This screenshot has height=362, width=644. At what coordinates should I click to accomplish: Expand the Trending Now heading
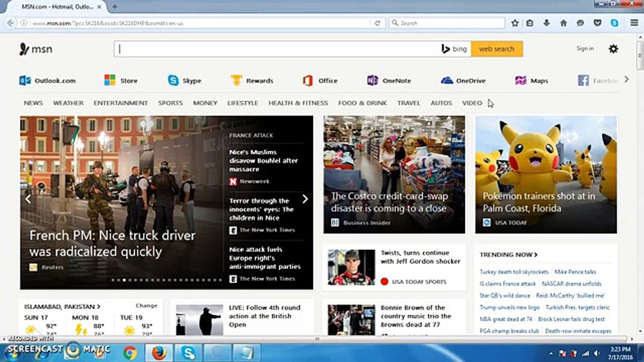[509, 254]
